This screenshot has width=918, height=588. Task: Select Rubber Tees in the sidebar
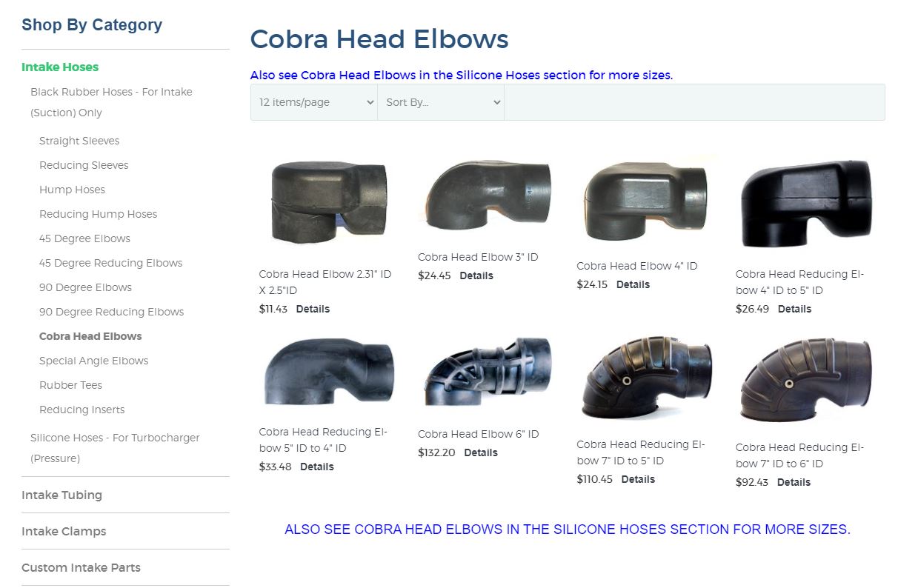(x=70, y=385)
